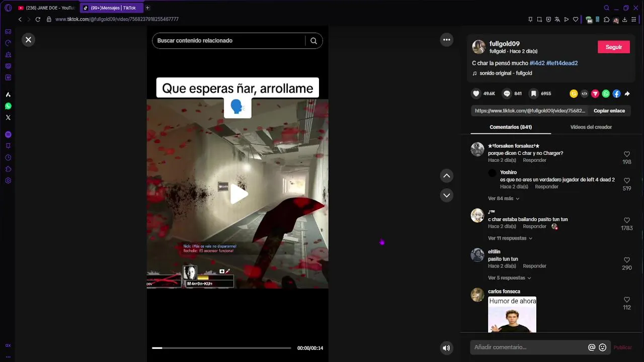Screen dimensions: 644x362
Task: Click the search magnifier icon in the related content bar
Action: tap(313, 41)
